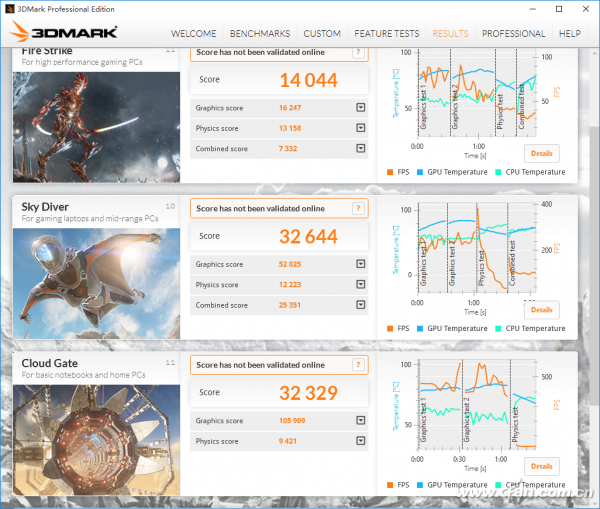Screen dimensions: 600x509
Task: Click the Sky Diver performance chart
Action: 477,248
